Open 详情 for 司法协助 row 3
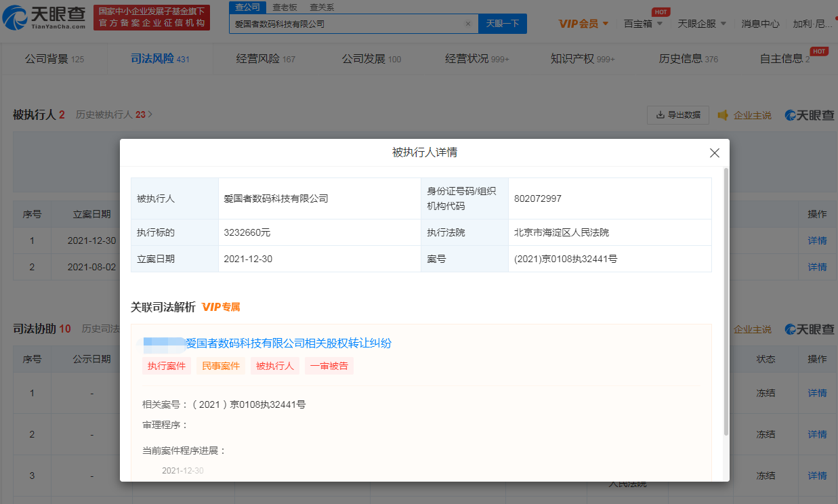 [817, 476]
